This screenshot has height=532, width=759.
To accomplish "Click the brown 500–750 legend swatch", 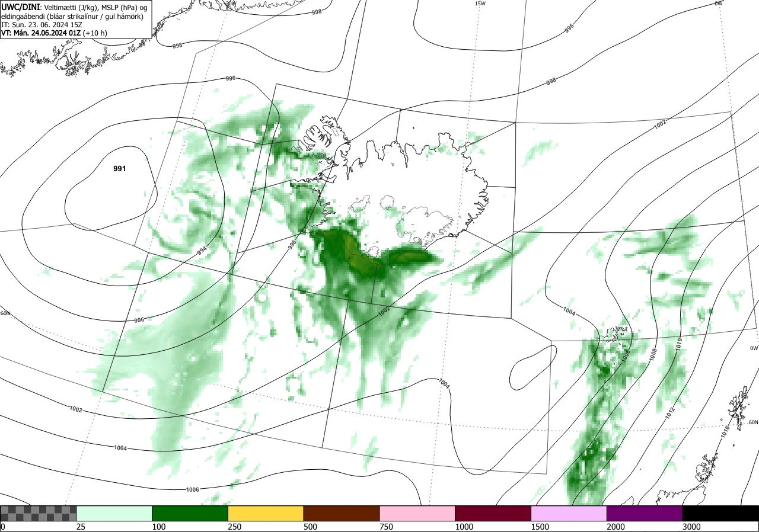I will 342,513.
